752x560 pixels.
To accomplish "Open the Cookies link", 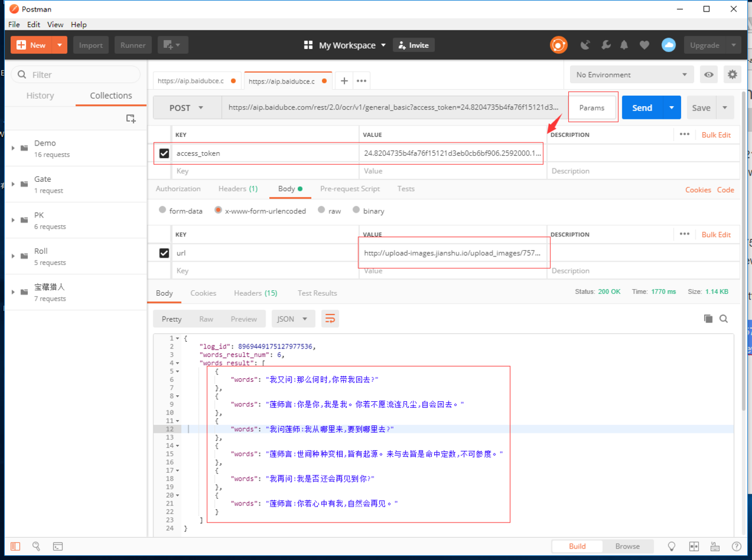I will pyautogui.click(x=698, y=190).
